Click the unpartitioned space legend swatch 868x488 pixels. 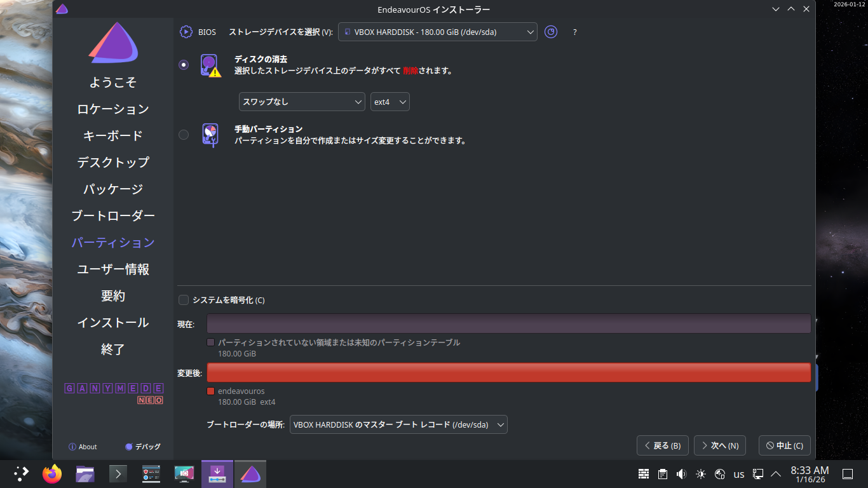(x=211, y=342)
